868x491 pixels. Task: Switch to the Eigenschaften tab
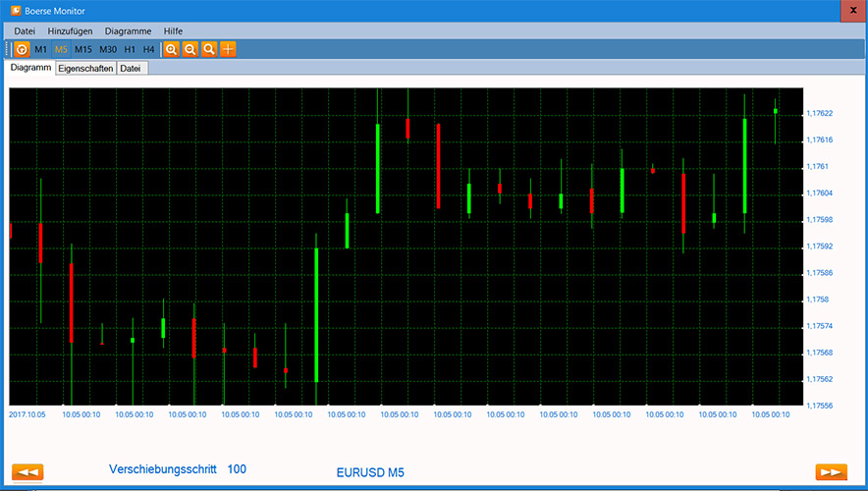click(x=85, y=69)
